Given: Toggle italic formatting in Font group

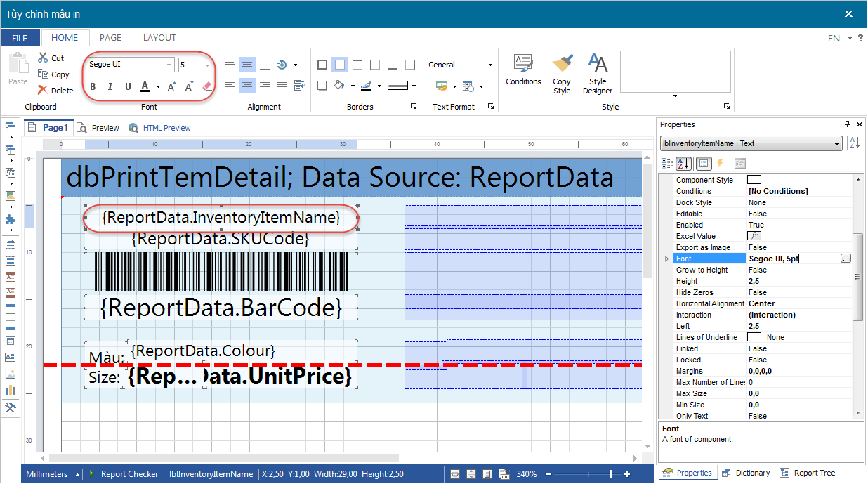Looking at the screenshot, I should tap(110, 87).
